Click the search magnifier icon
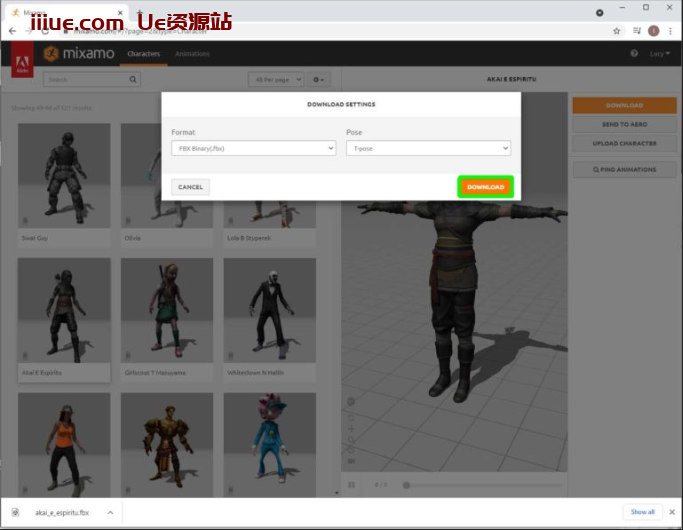 pos(133,79)
